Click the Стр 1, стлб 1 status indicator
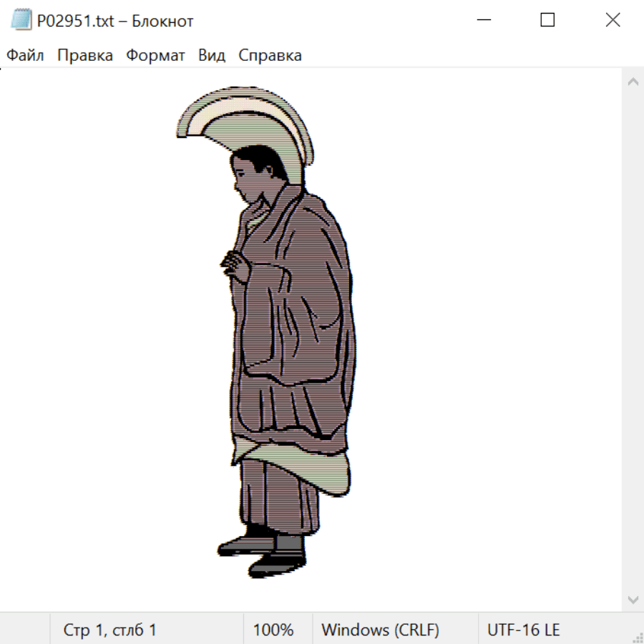This screenshot has height=644, width=644. tap(109, 630)
